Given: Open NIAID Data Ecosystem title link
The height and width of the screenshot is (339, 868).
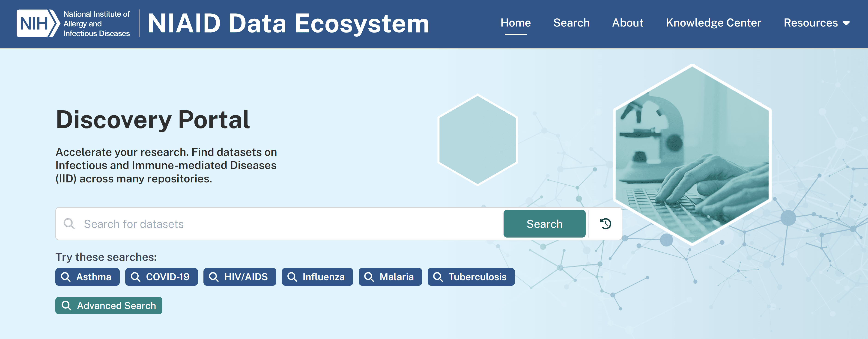Looking at the screenshot, I should click(x=288, y=23).
